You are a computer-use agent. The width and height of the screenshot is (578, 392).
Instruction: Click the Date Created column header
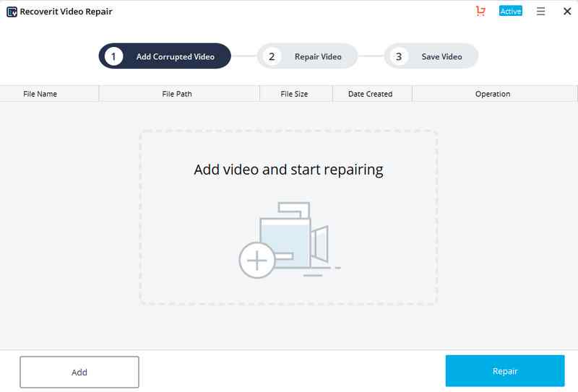[372, 94]
